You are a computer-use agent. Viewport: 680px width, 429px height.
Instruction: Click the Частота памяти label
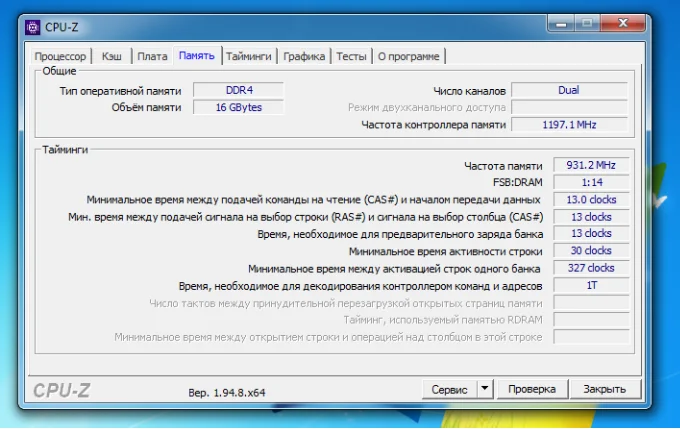pos(503,166)
